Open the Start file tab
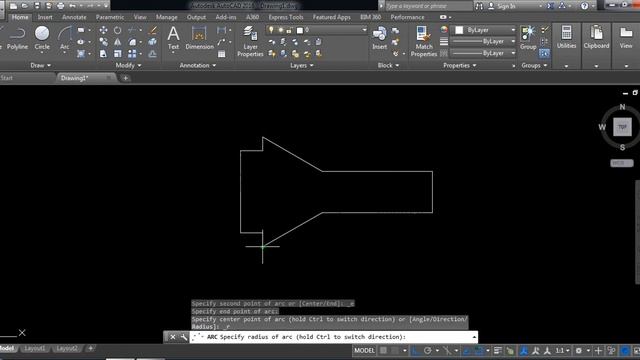Image resolution: width=640 pixels, height=360 pixels. pos(7,78)
